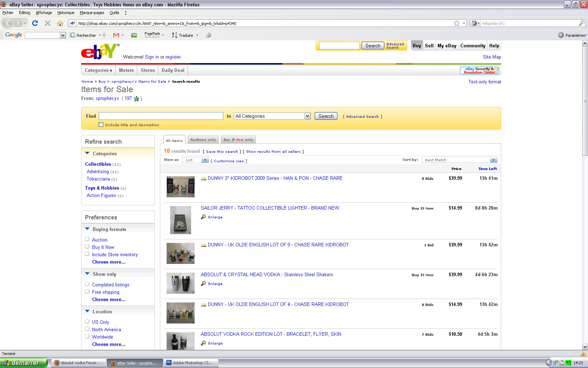This screenshot has height=368, width=588.
Task: Click Enlarge magnifier icon for Sailor Jerry lighter
Action: (203, 217)
